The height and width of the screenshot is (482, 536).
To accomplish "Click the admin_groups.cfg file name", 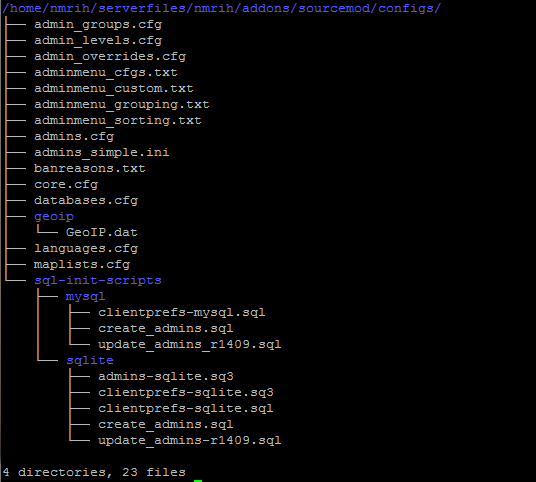I will click(98, 25).
